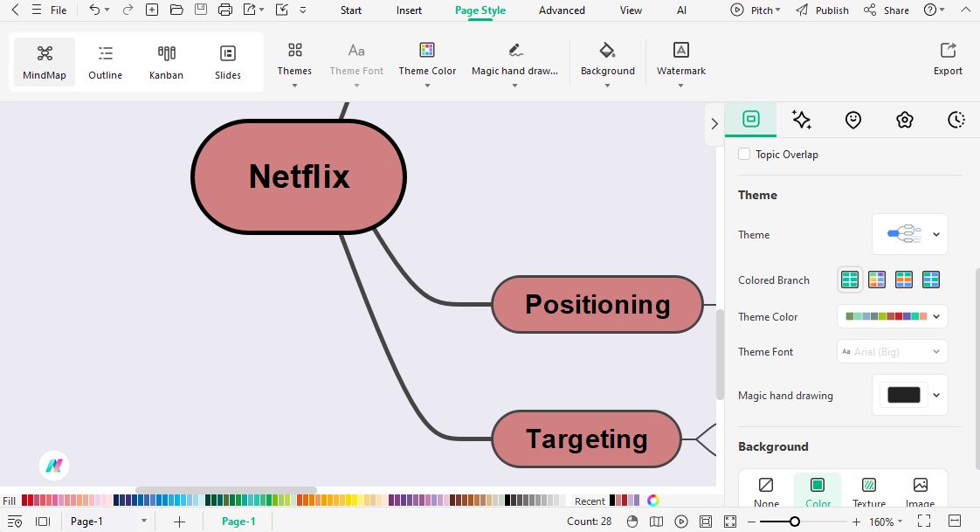
Task: Collapse the right side panel arrow
Action: coord(714,124)
